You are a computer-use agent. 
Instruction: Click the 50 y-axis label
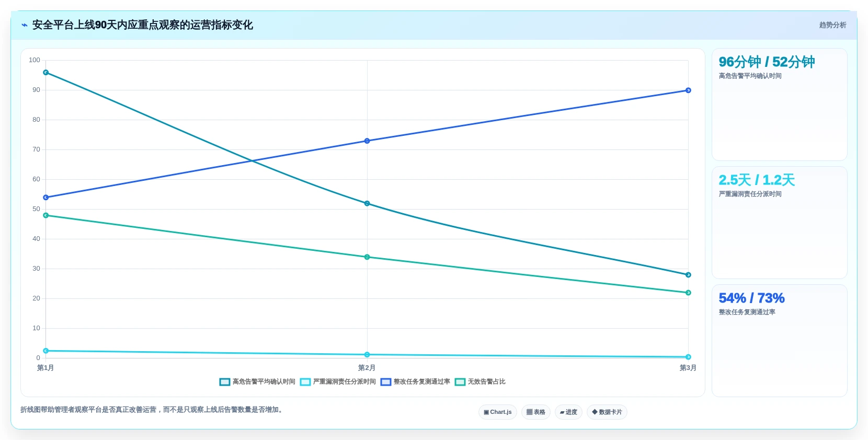[x=36, y=209]
